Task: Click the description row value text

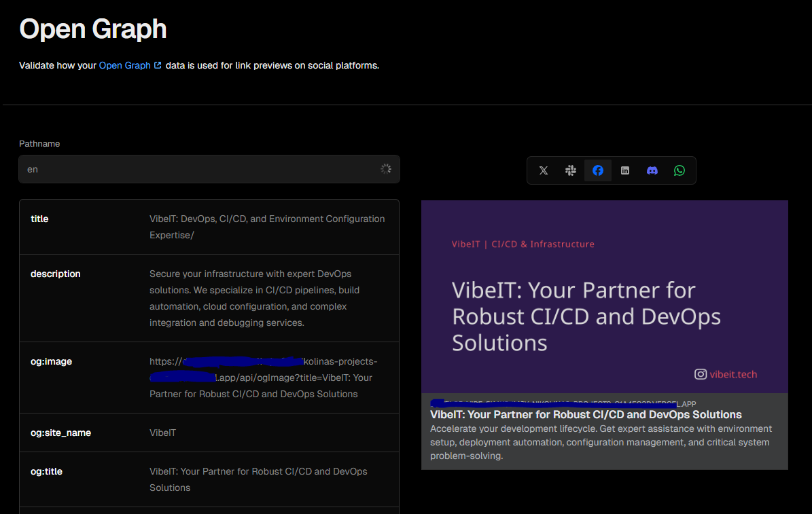Action: tap(254, 298)
